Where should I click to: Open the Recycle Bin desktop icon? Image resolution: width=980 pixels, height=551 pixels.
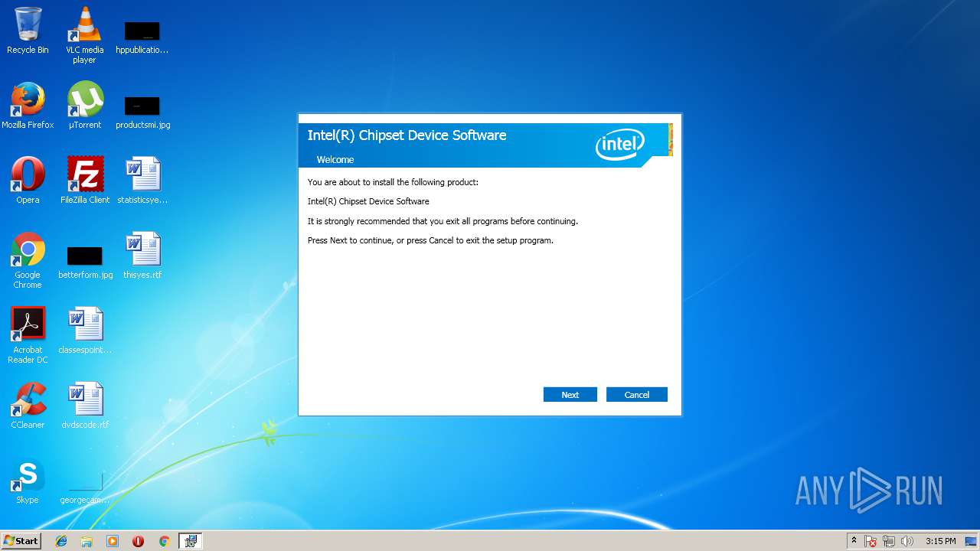click(x=28, y=31)
